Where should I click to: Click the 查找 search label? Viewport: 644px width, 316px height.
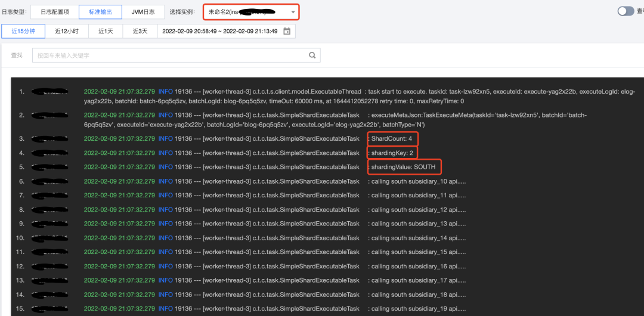(x=17, y=55)
